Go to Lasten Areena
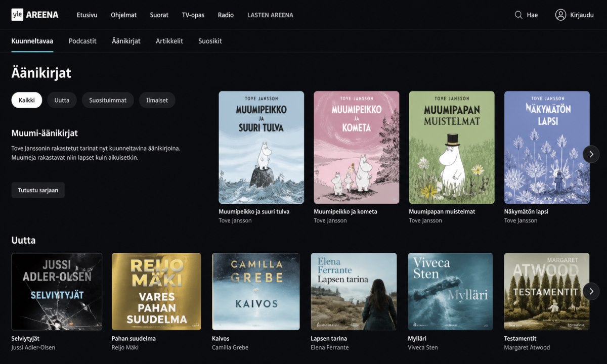 [270, 15]
